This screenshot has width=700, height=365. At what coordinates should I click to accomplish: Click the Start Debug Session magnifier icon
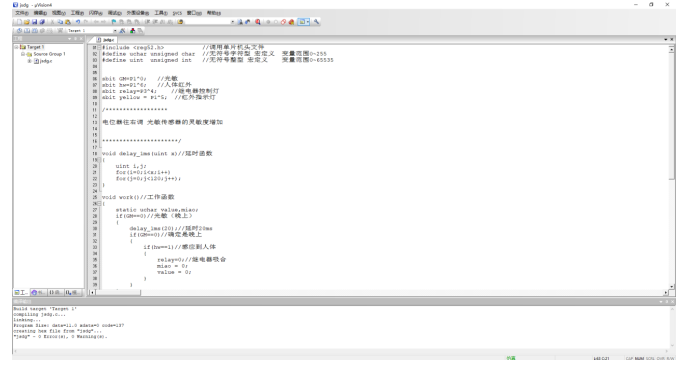[x=258, y=22]
